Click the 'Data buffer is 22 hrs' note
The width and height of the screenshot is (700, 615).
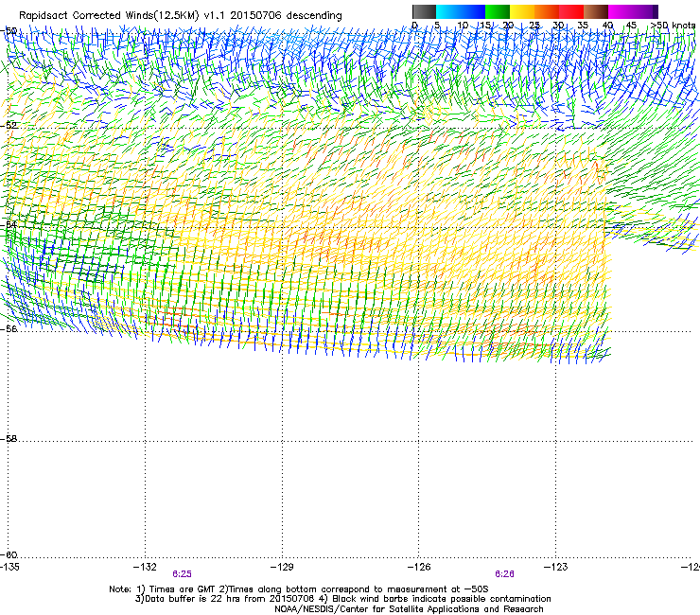(342, 599)
